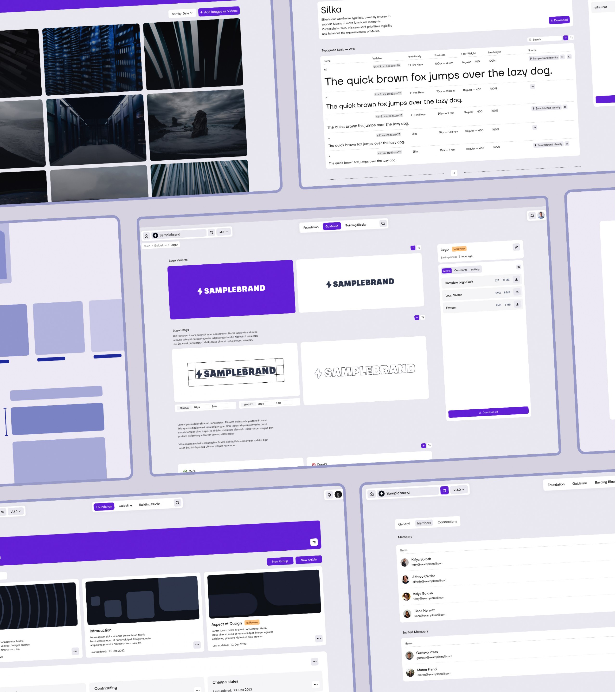
Task: Open sliders settings icon beside v1.0 dropdown
Action: click(211, 233)
